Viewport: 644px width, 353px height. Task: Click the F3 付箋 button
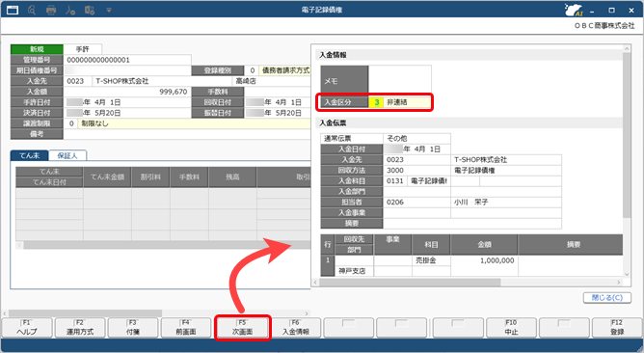pyautogui.click(x=133, y=328)
